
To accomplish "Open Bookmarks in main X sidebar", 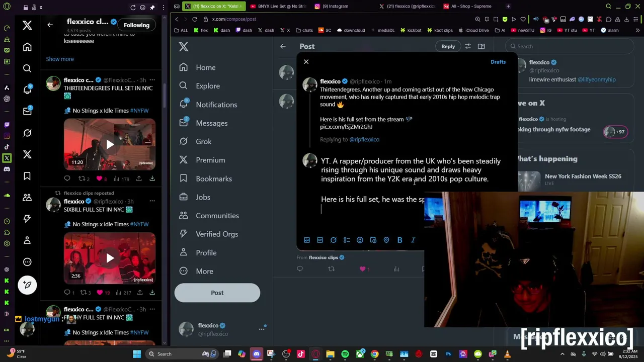I will pyautogui.click(x=206, y=178).
